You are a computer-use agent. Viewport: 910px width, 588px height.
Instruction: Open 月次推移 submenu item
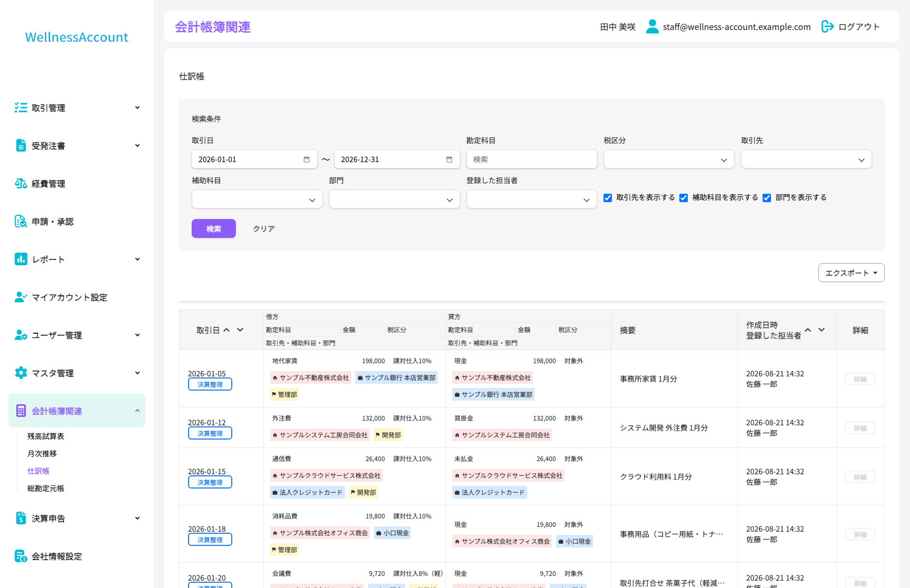pos(42,454)
